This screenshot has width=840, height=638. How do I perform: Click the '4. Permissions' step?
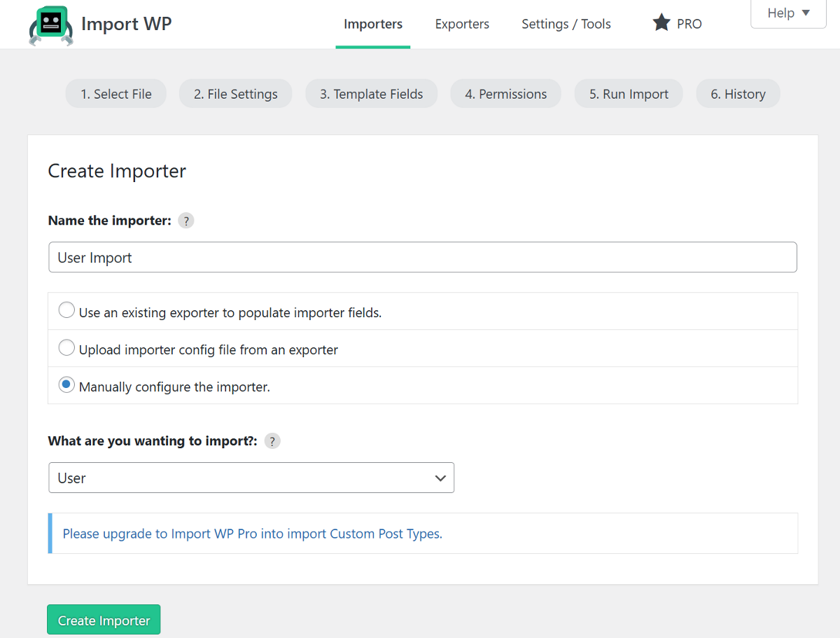coord(505,93)
